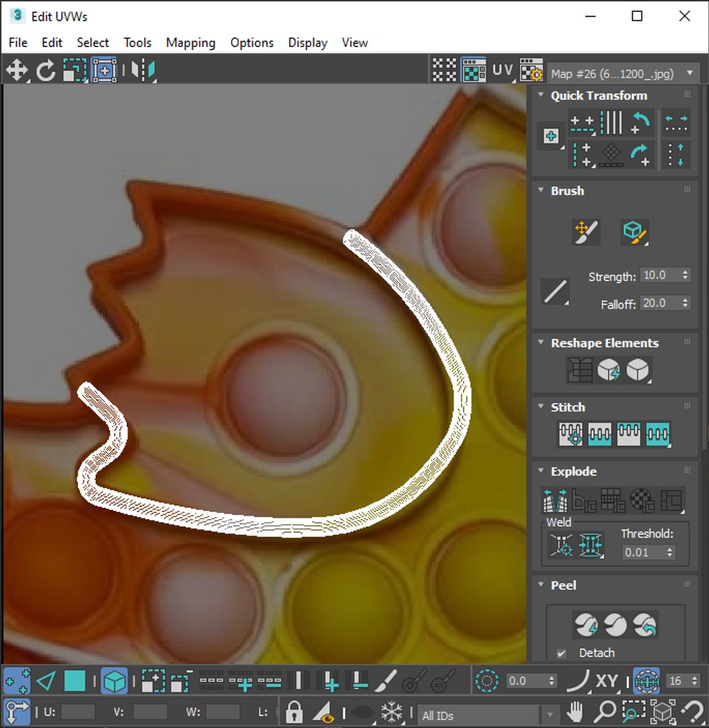
Task: Open the brush falloff type flyout
Action: click(x=555, y=292)
